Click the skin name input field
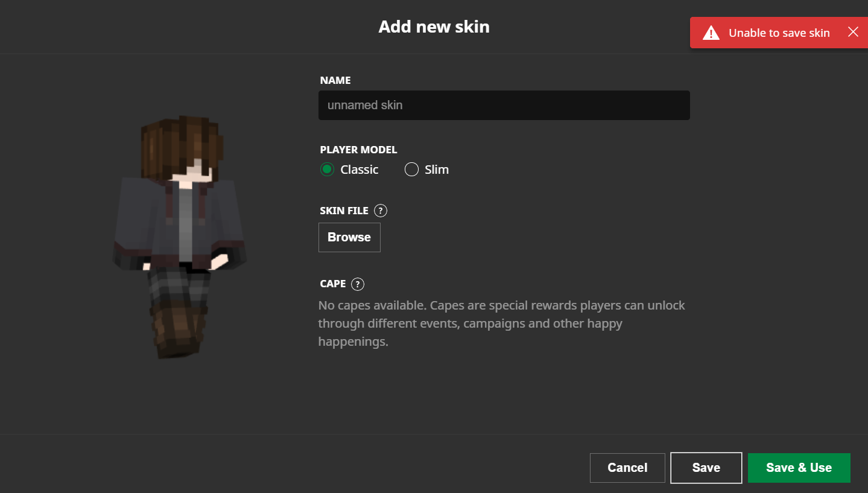Viewport: 868px width, 493px height. coord(504,105)
